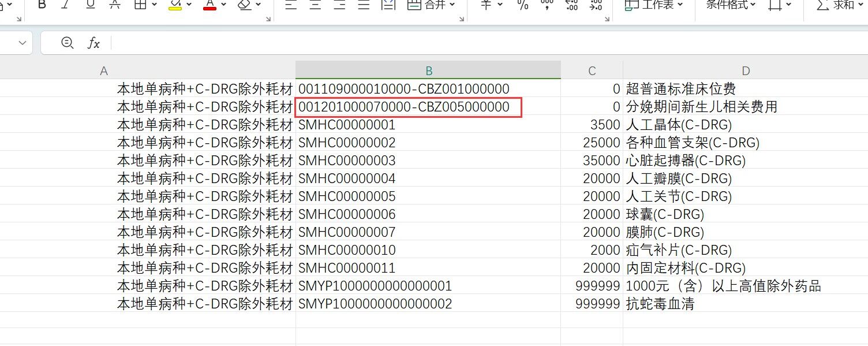Click the formula bar zoom icon

(67, 43)
